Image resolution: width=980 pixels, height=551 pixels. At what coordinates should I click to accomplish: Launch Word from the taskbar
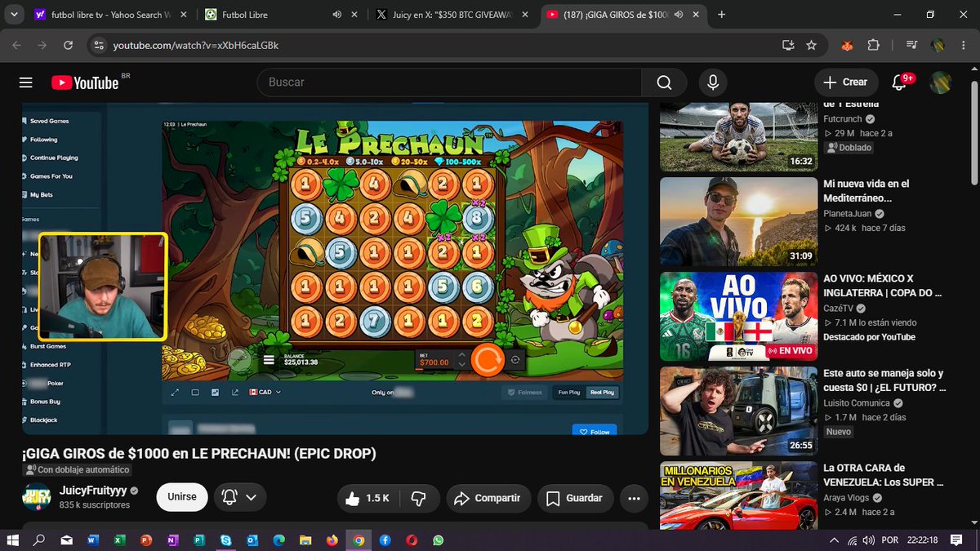[91, 540]
